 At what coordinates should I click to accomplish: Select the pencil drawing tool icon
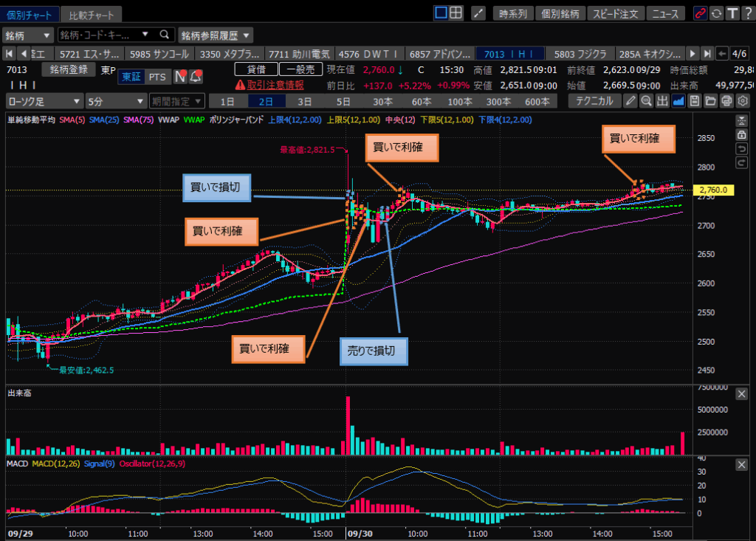630,101
